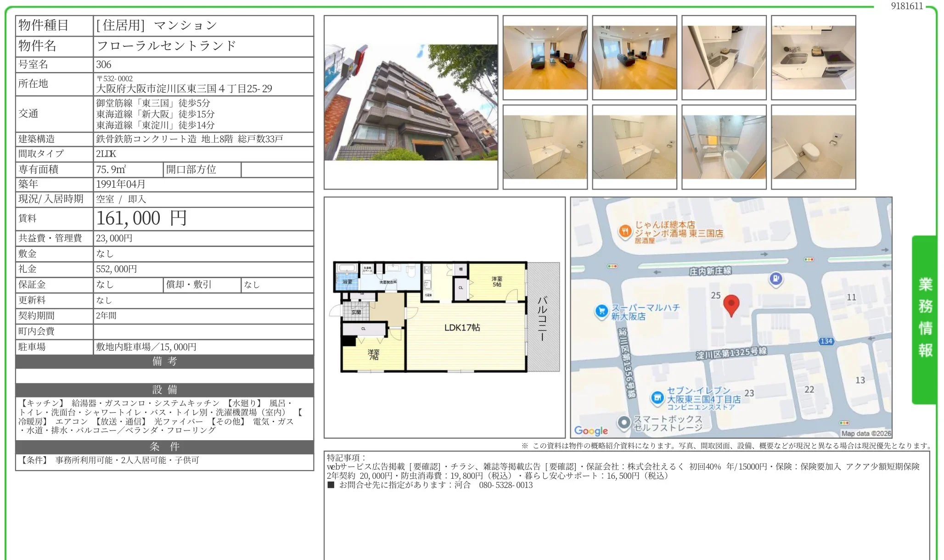Screen dimensions: 944x560
Task: Click the 条件 section header bar
Action: pyautogui.click(x=164, y=447)
